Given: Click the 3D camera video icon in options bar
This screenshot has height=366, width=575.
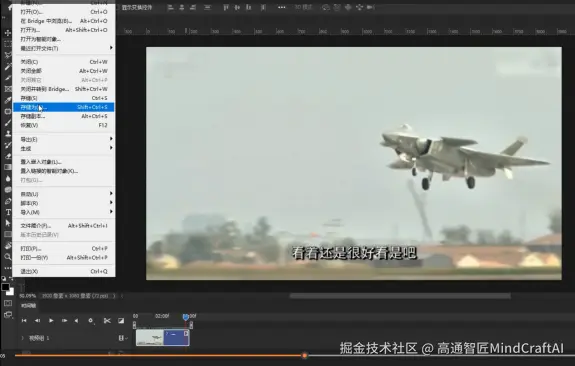Looking at the screenshot, I should (370, 7).
